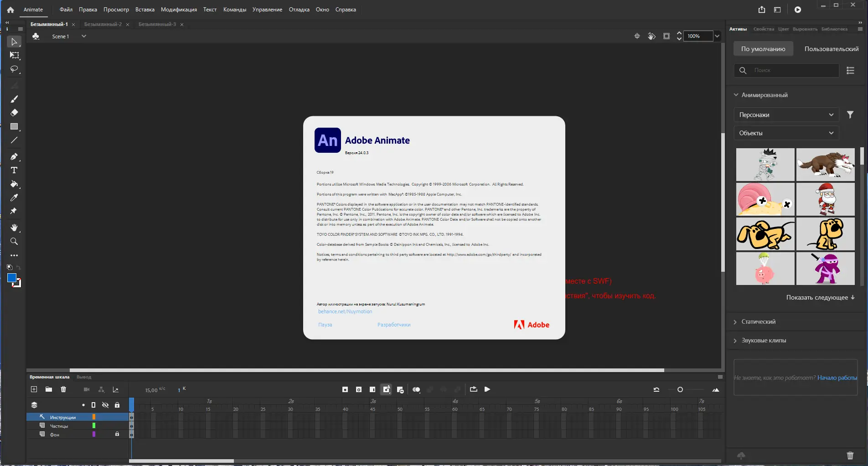Open the workspace switcher icon

[x=777, y=10]
